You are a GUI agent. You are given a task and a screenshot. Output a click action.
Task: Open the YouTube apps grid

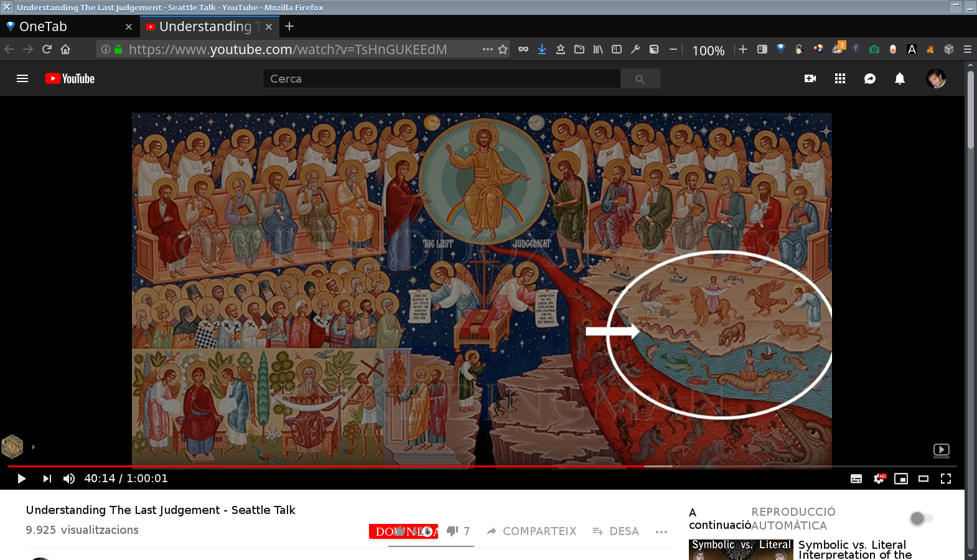point(840,78)
